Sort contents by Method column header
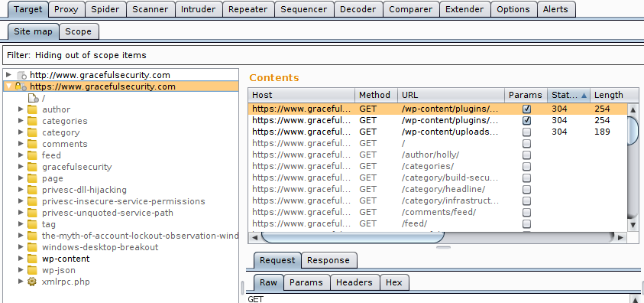The image size is (644, 303). coord(376,95)
